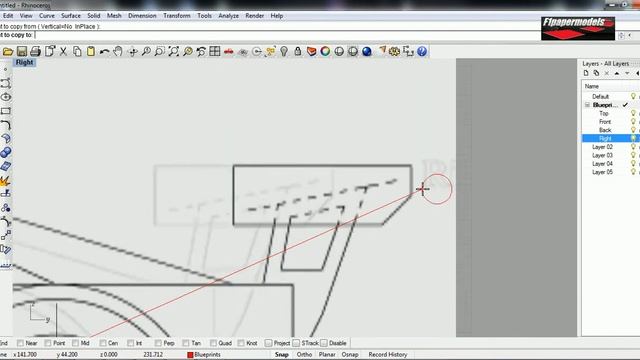The image size is (640, 360).
Task: Select Layer 05 in layers list
Action: (x=611, y=172)
